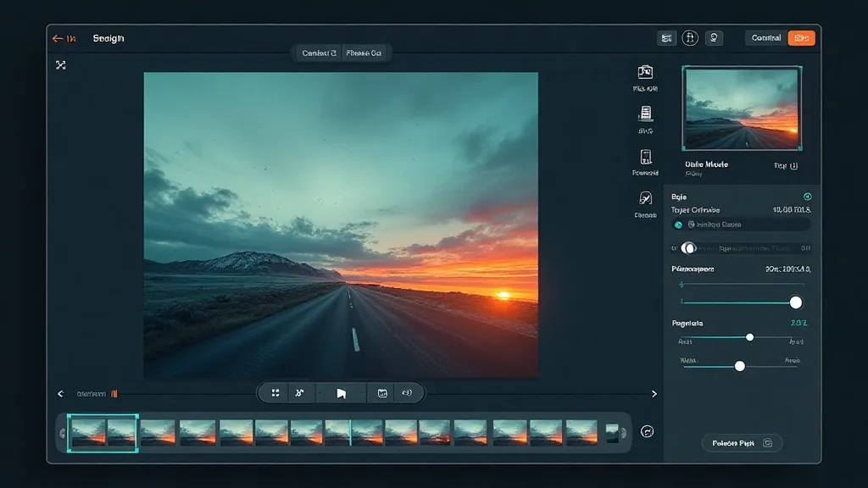This screenshot has height=488, width=868.
Task: Select the brush edit icon in side column
Action: (x=645, y=198)
